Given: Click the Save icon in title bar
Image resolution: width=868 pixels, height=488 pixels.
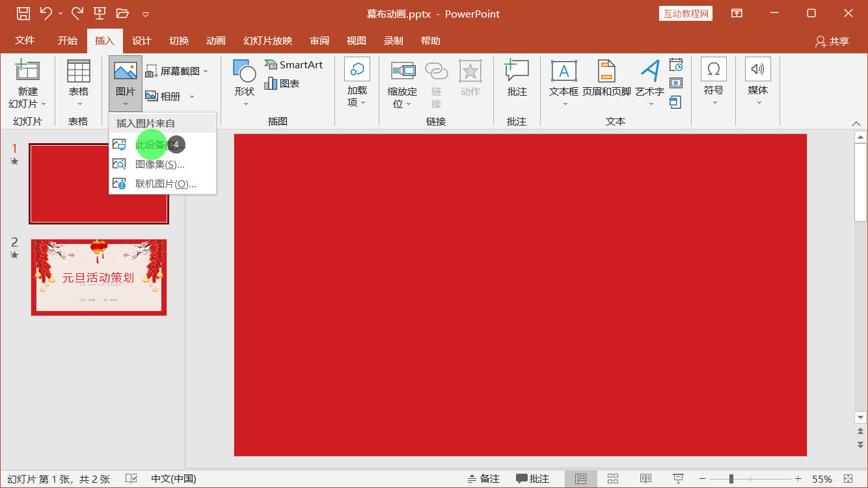Looking at the screenshot, I should point(23,13).
